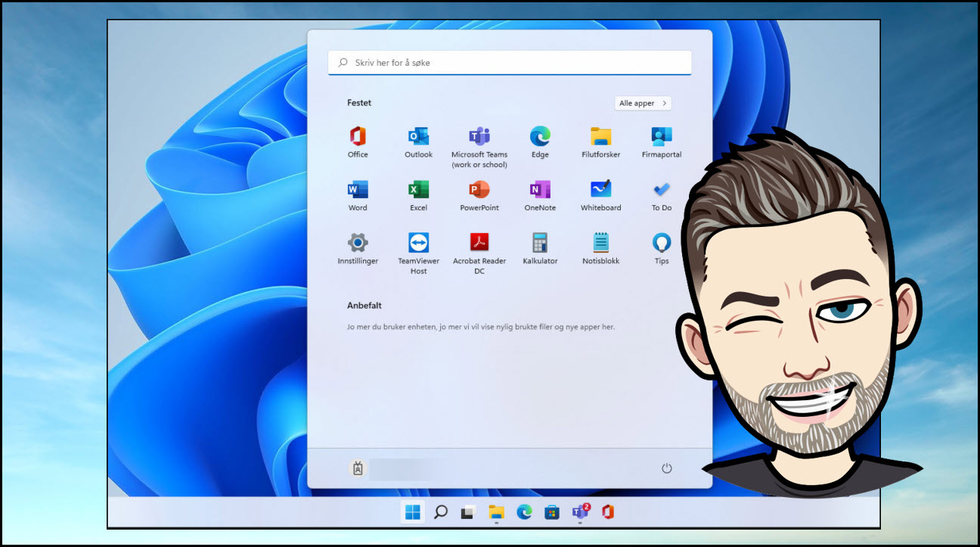Click the Anbefalt section heading
The width and height of the screenshot is (980, 547).
364,306
